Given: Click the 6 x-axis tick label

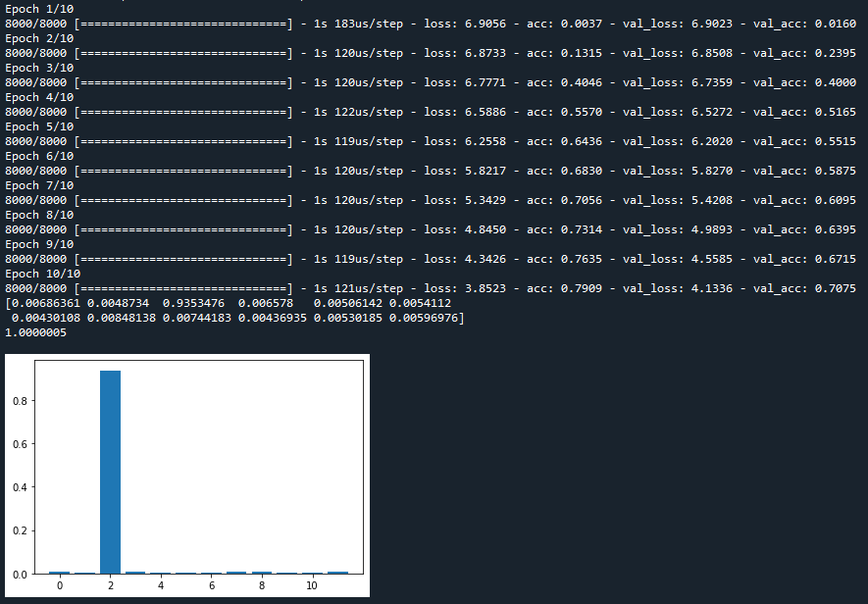Looking at the screenshot, I should [212, 585].
